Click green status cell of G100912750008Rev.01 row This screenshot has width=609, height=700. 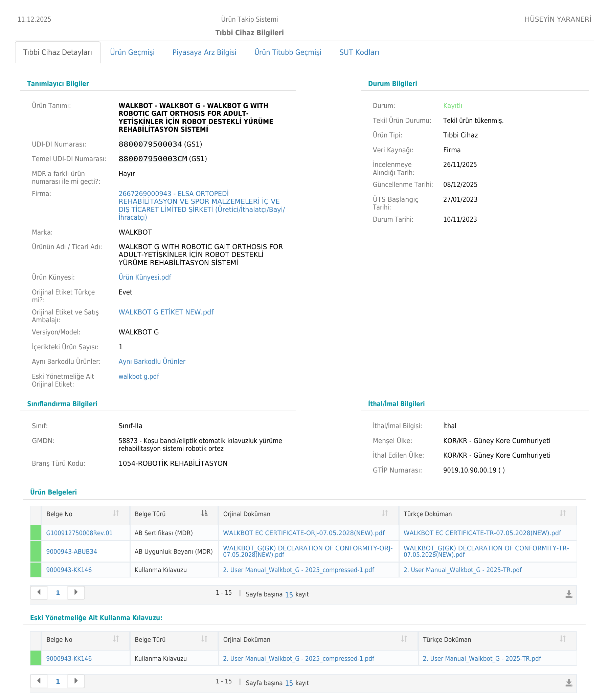click(x=36, y=533)
